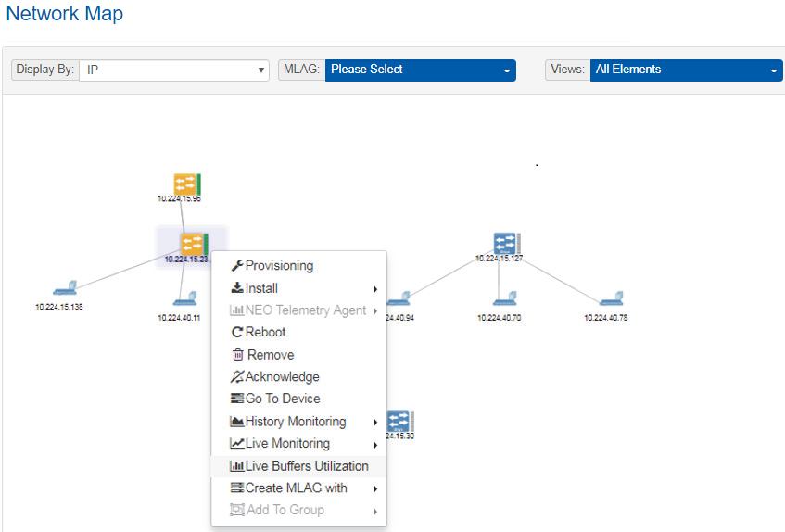Select the switch node 10.224.15.127
Image resolution: width=785 pixels, height=532 pixels.
pyautogui.click(x=506, y=244)
